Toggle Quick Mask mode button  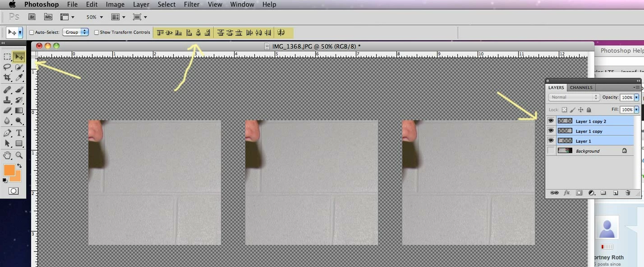(x=14, y=191)
